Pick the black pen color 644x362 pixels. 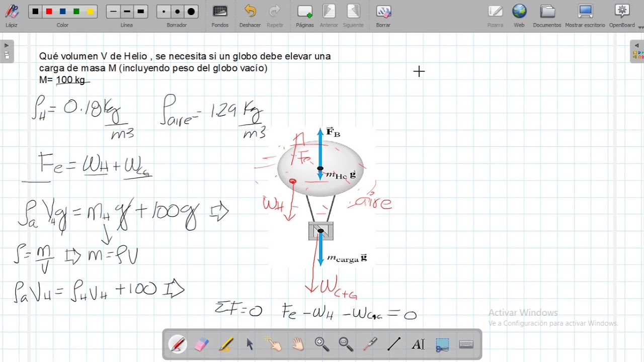(x=35, y=12)
